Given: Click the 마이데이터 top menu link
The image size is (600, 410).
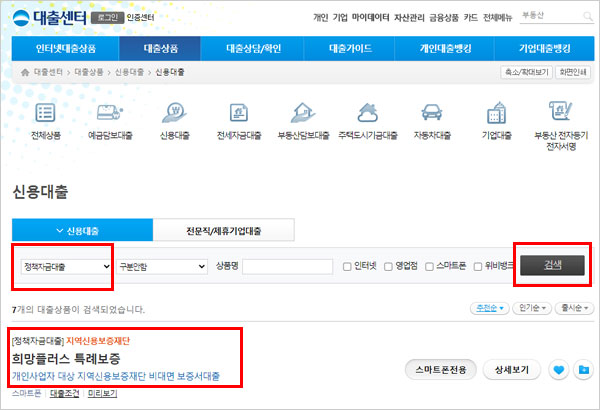Looking at the screenshot, I should coord(370,18).
